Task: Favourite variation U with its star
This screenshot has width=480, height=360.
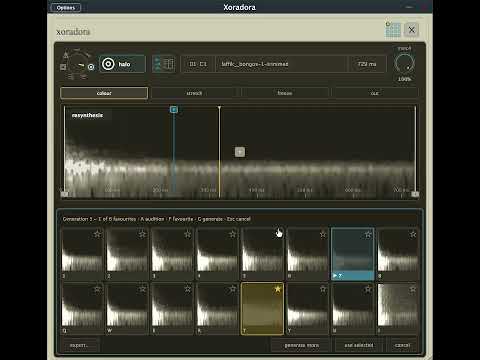Action: tap(368, 289)
